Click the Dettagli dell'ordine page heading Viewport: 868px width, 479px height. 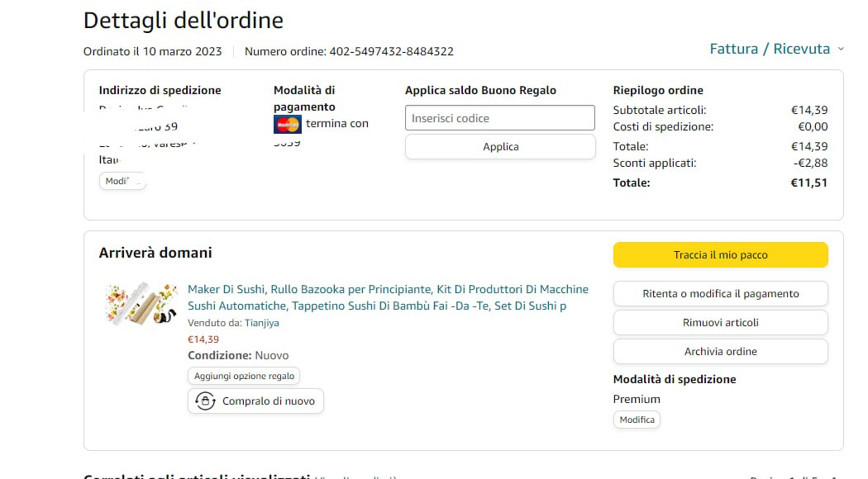click(x=184, y=21)
